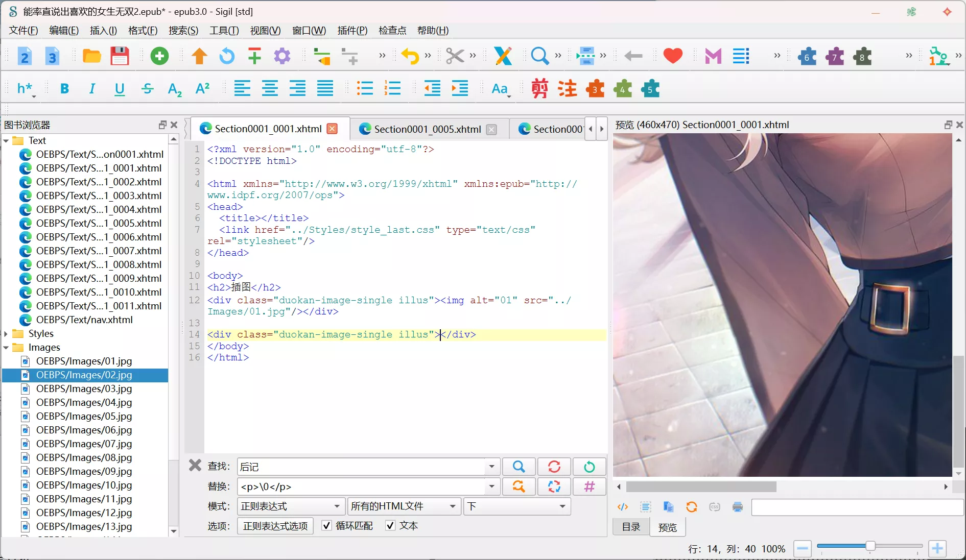Viewport: 966px width, 560px height.
Task: Click the magnifier Find button in search panel
Action: 519,467
